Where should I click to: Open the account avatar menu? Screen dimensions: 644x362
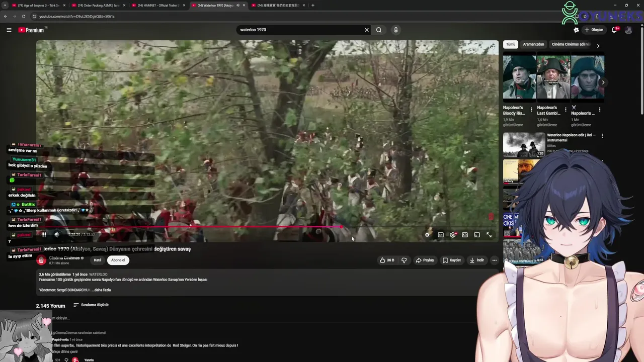(x=628, y=30)
